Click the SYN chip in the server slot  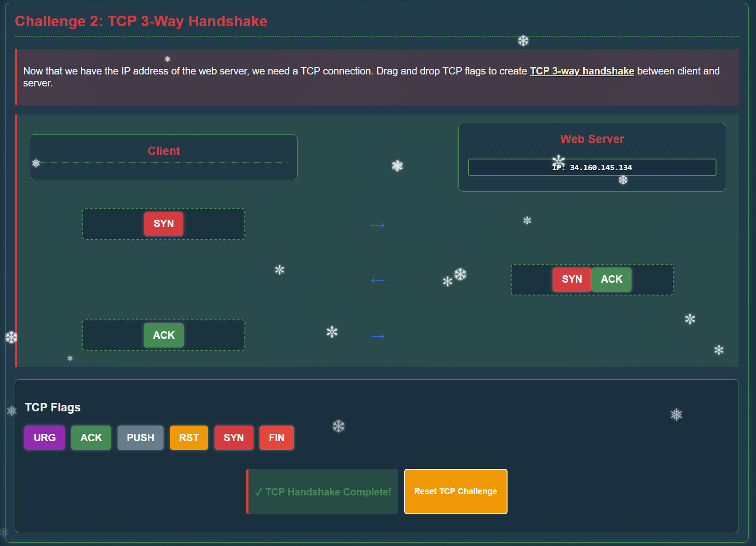pos(571,279)
